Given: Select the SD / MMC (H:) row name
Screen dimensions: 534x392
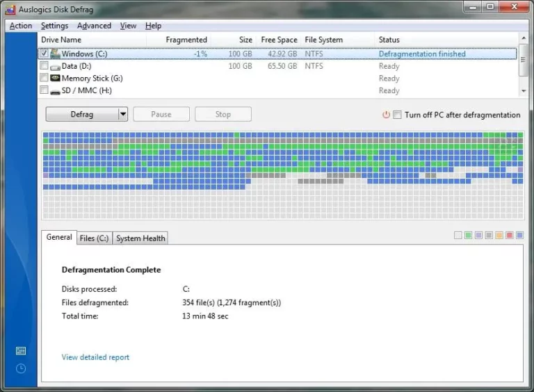Looking at the screenshot, I should coord(86,90).
